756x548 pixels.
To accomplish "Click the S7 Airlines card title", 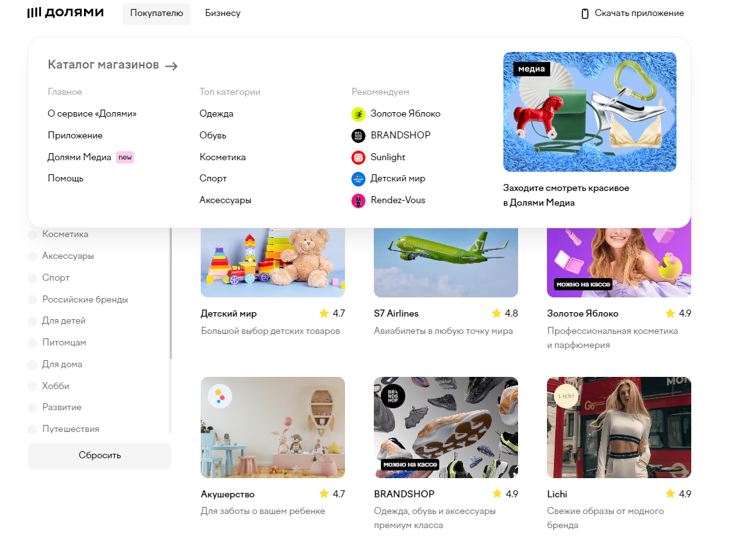I will tap(396, 313).
